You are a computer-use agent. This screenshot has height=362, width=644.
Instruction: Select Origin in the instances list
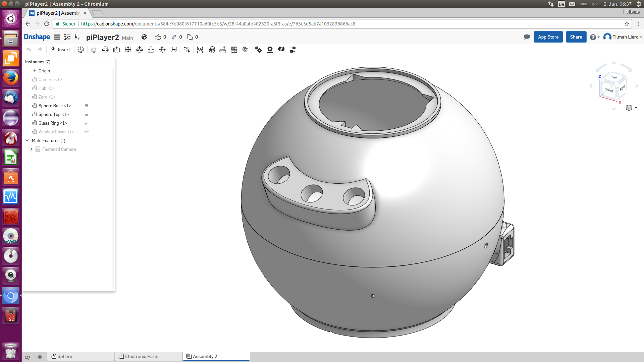[x=44, y=71]
